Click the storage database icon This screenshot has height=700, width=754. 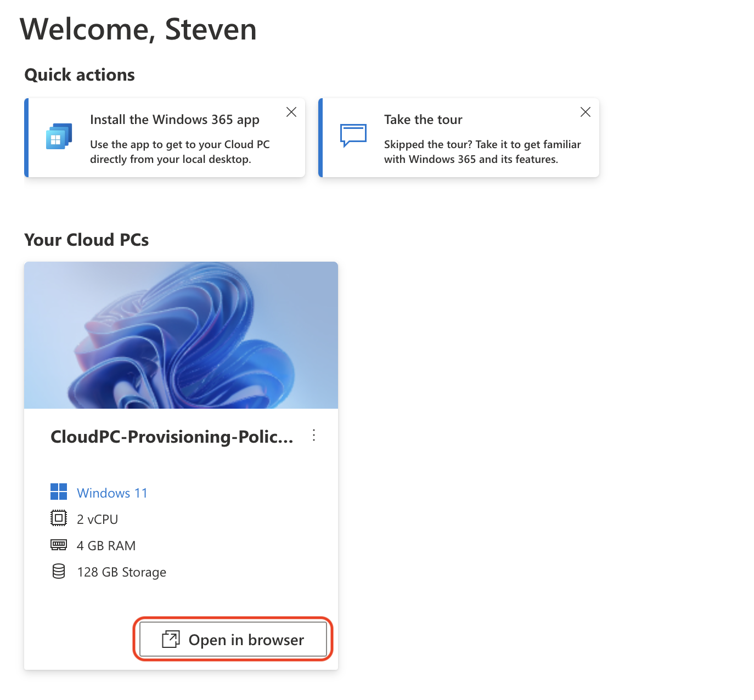click(x=59, y=571)
